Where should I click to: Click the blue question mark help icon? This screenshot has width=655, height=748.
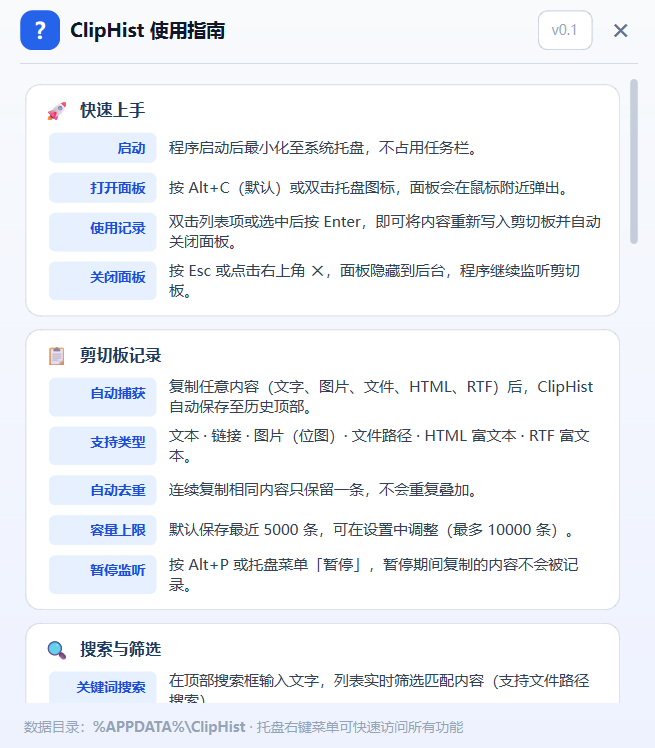[x=40, y=30]
